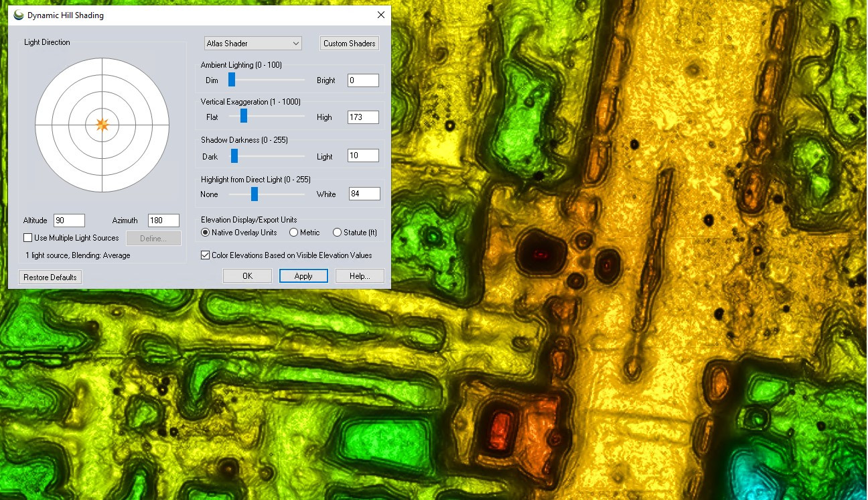Select Native Overlay Units radio button
This screenshot has width=868, height=500.
tap(206, 233)
